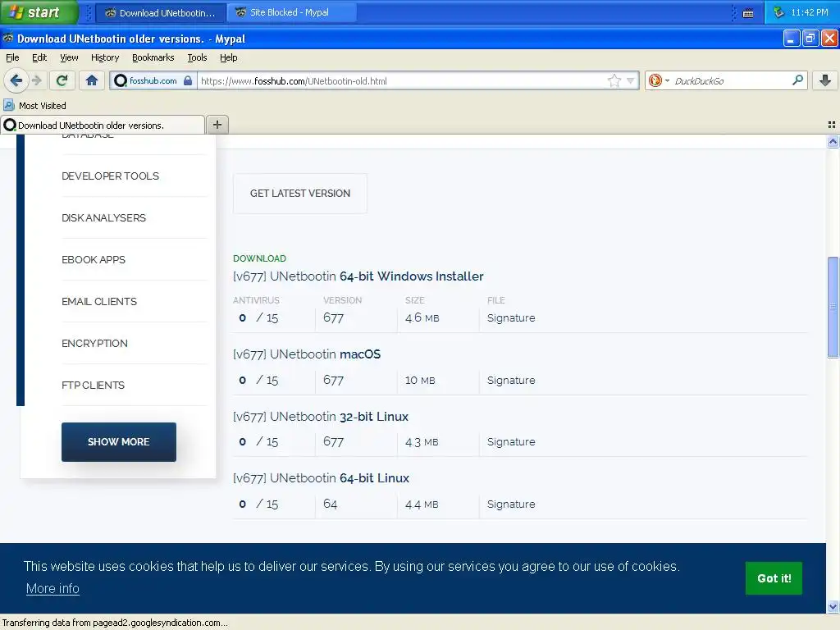Viewport: 840px width, 630px height.
Task: Open the Home page icon
Action: click(92, 81)
